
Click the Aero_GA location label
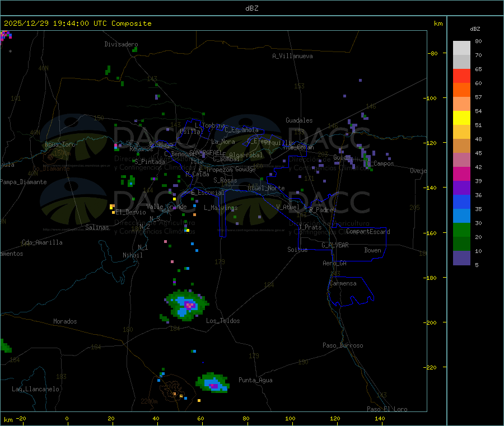coord(335,263)
